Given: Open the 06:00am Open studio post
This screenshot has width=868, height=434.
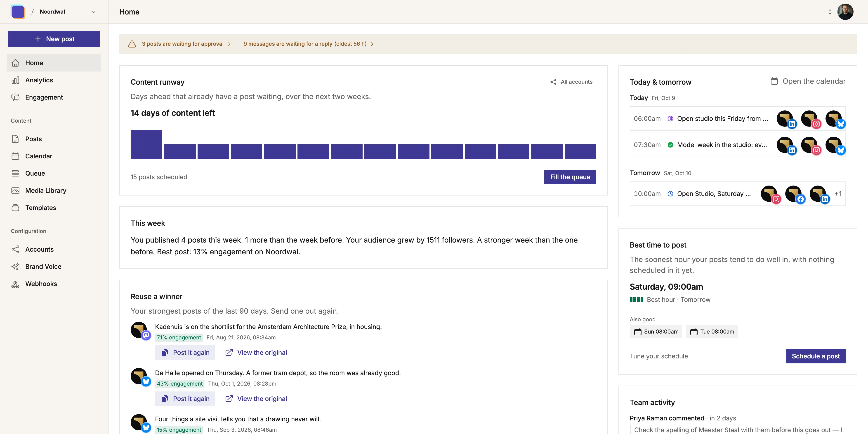Looking at the screenshot, I should point(737,119).
